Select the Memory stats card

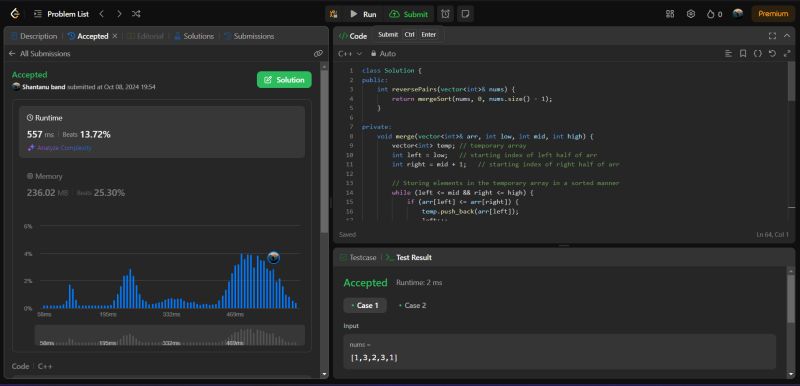[x=162, y=185]
